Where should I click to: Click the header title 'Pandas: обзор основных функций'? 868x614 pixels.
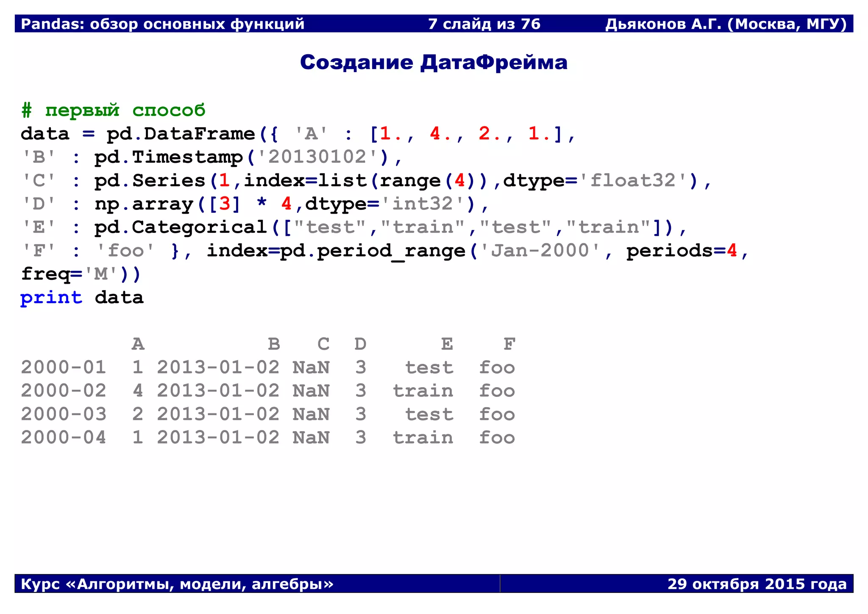pos(163,24)
